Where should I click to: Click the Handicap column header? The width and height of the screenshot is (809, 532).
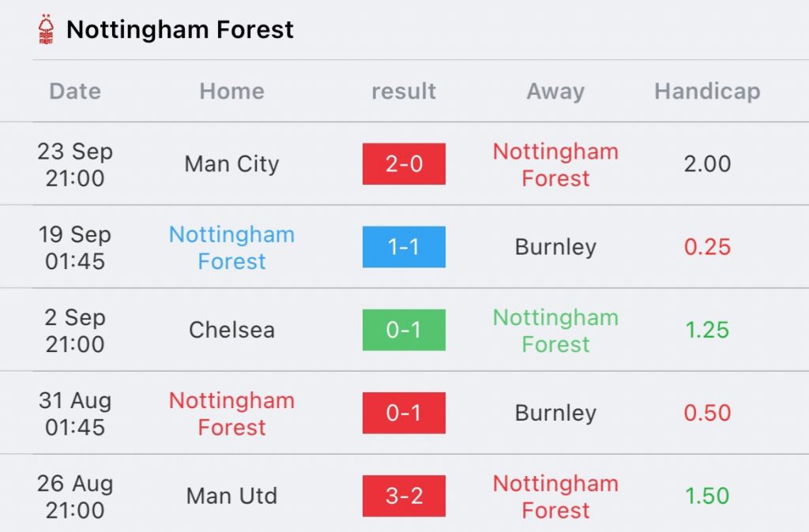click(x=707, y=92)
